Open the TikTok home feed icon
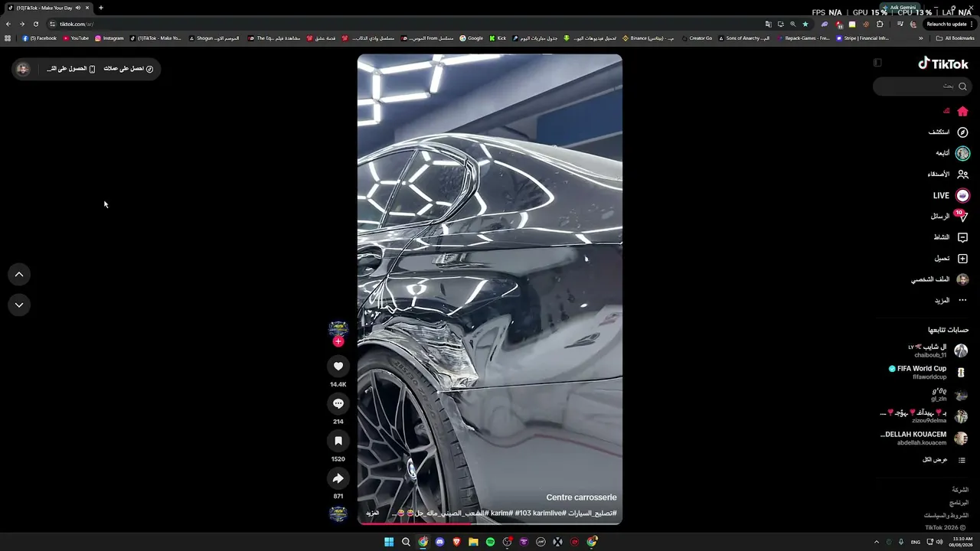Image resolution: width=980 pixels, height=551 pixels. [962, 111]
